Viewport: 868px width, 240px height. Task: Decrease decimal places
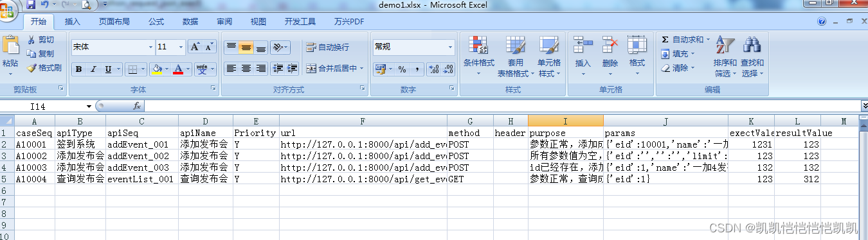pos(448,69)
